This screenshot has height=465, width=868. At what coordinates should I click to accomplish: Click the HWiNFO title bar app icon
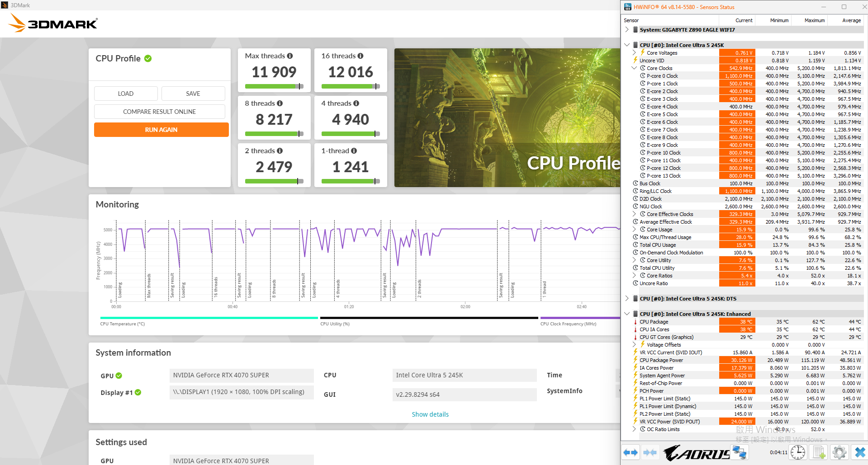628,7
